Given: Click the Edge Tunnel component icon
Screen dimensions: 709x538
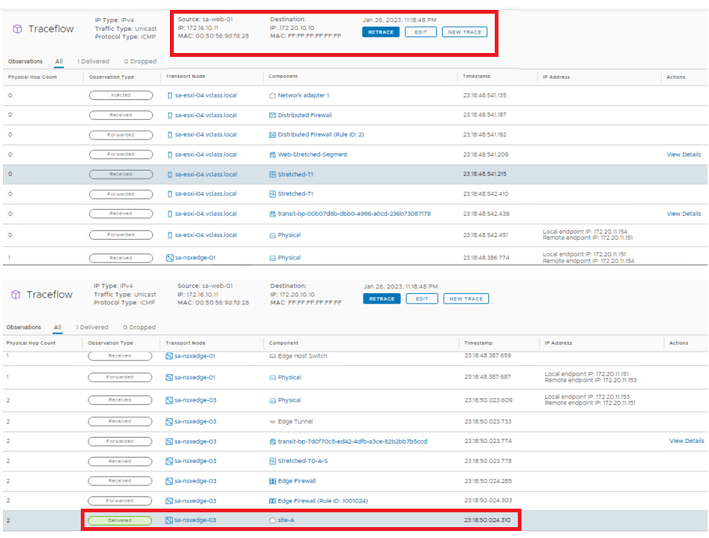Looking at the screenshot, I should [272, 421].
